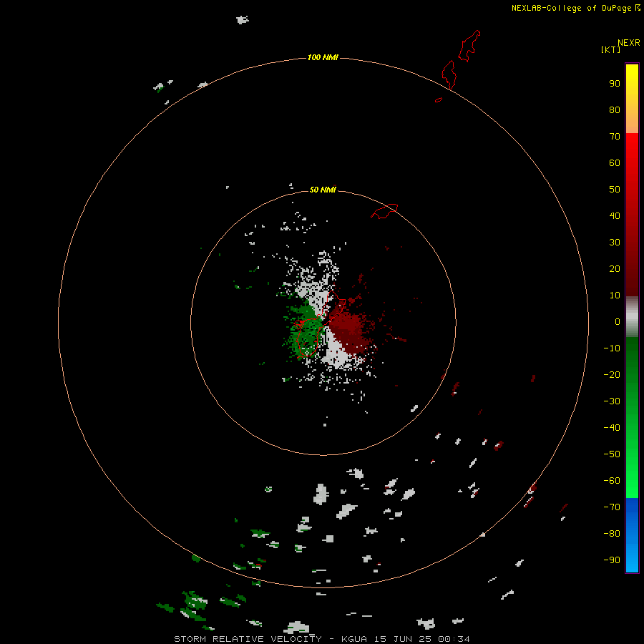
Task: Click the -20 value on velocity scale
Action: tap(612, 374)
